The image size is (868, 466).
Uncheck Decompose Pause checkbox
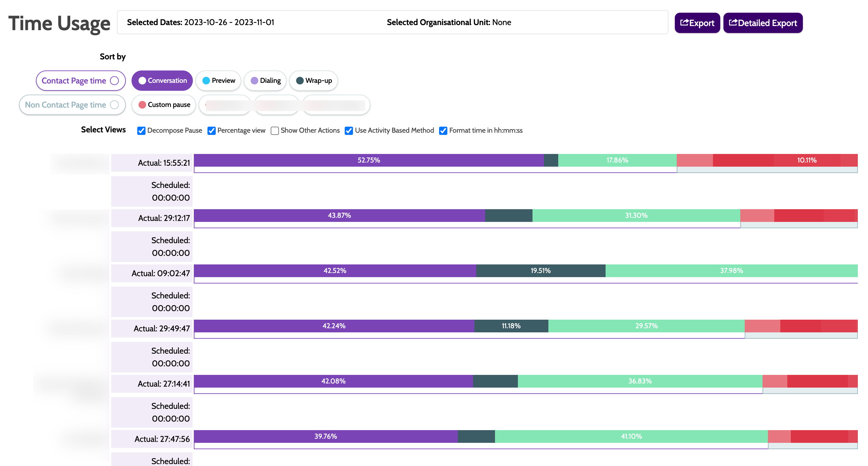click(x=141, y=131)
